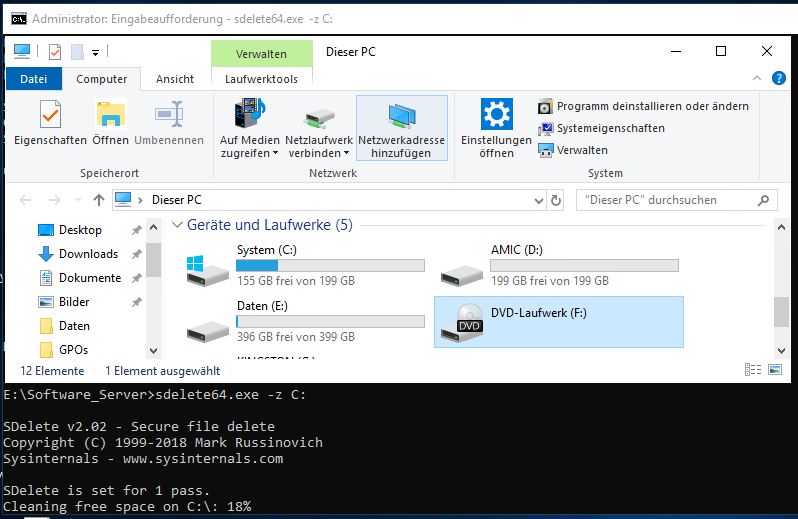Click Programm deinstallieren oder ändern

click(x=652, y=106)
